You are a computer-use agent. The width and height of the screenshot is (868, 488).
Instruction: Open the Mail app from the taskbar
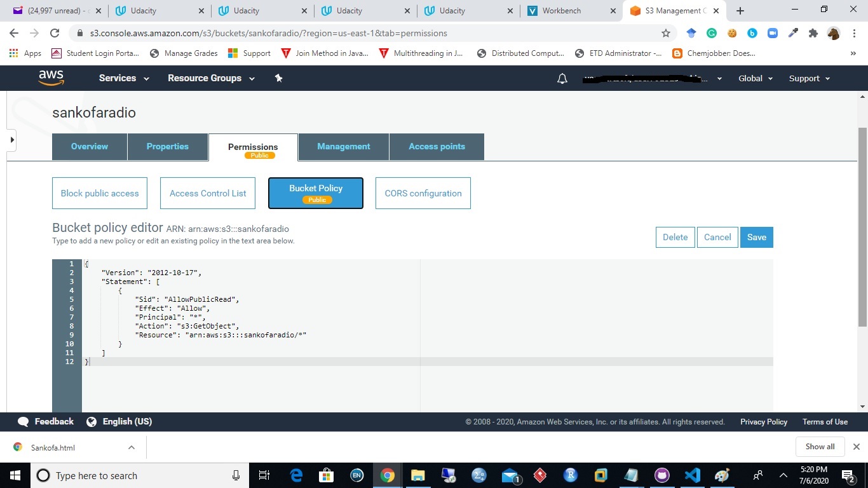pos(509,475)
